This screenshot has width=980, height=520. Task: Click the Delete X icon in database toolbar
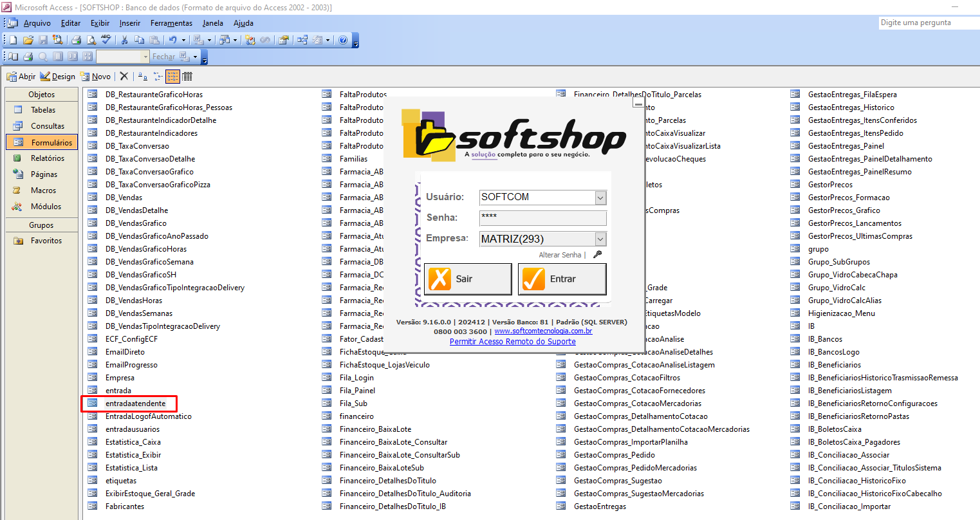[124, 76]
